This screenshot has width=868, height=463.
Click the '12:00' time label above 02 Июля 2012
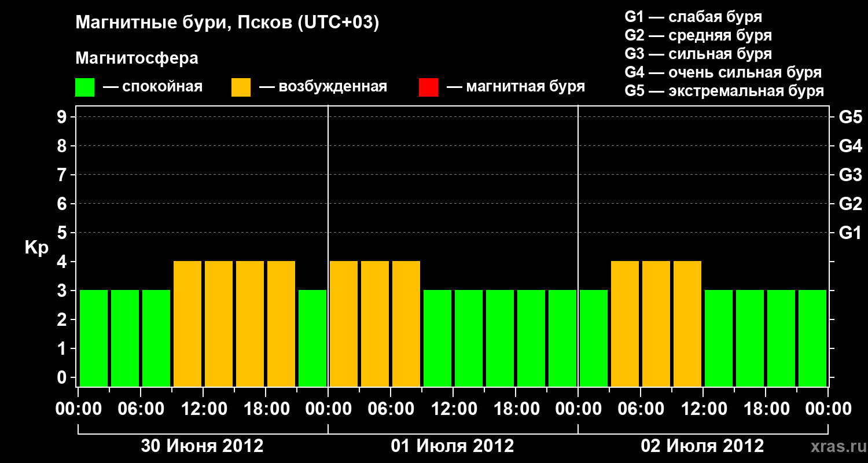[x=703, y=409]
